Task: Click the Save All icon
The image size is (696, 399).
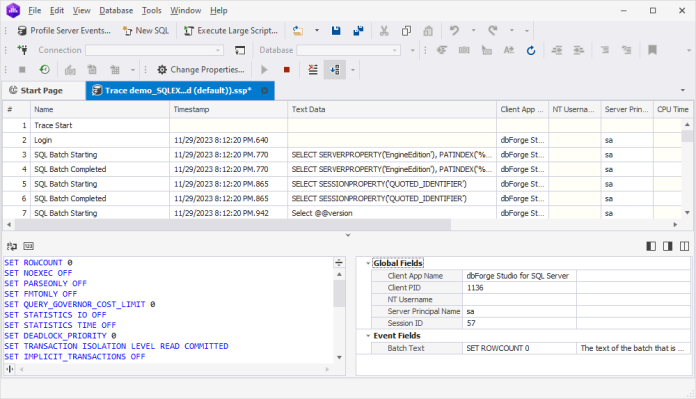Action: [358, 31]
